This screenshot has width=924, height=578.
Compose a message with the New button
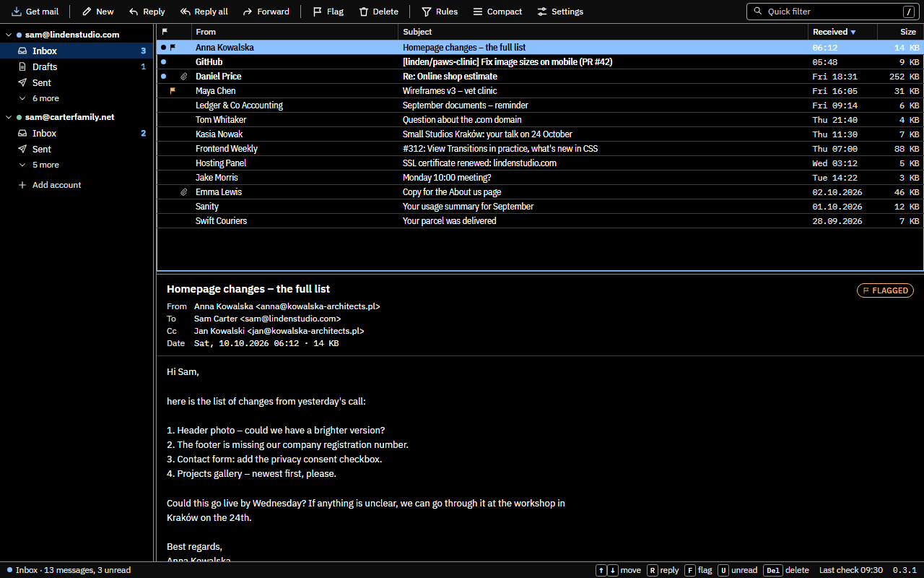pyautogui.click(x=97, y=12)
